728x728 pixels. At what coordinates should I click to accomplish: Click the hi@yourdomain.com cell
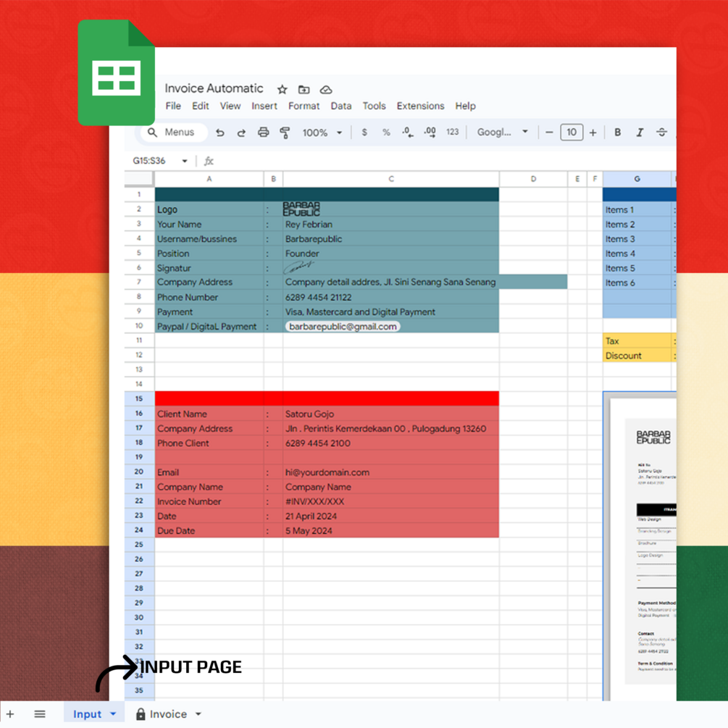391,472
